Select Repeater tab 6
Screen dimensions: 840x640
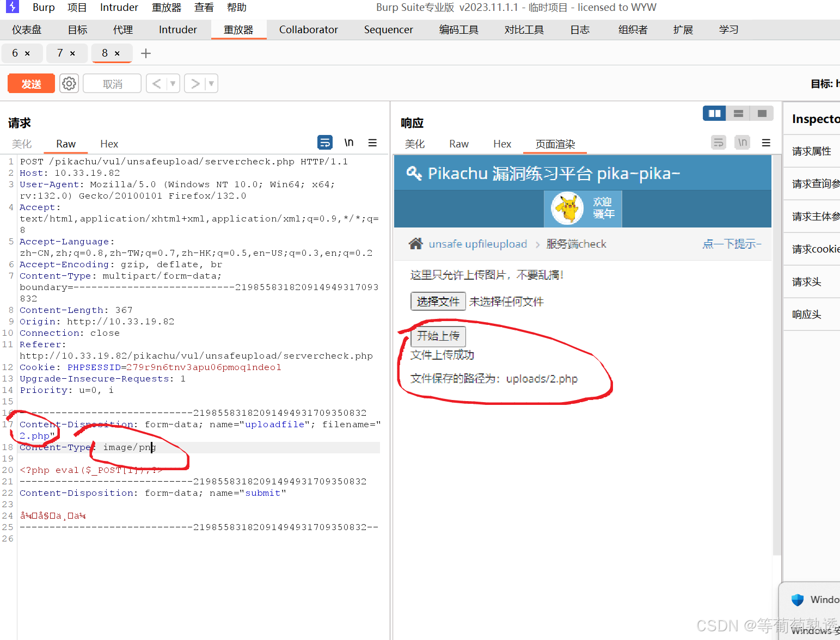point(15,53)
